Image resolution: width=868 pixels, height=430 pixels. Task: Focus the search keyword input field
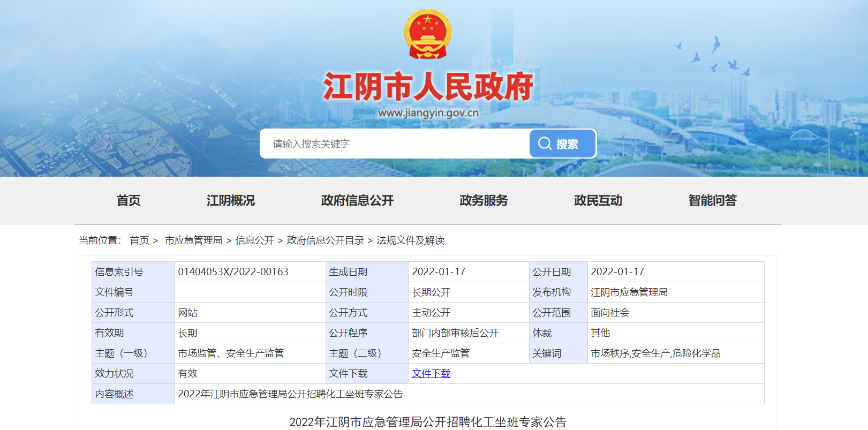394,144
